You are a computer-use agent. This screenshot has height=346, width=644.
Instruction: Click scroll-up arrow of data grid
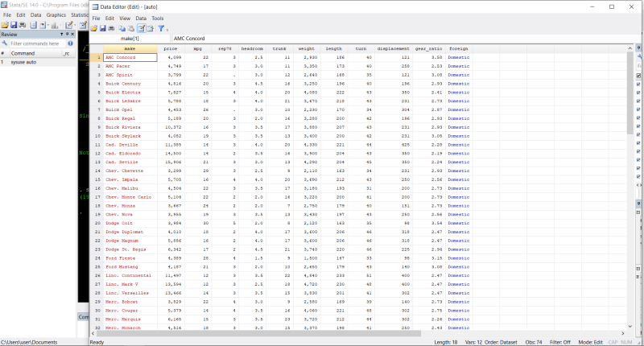pos(630,48)
